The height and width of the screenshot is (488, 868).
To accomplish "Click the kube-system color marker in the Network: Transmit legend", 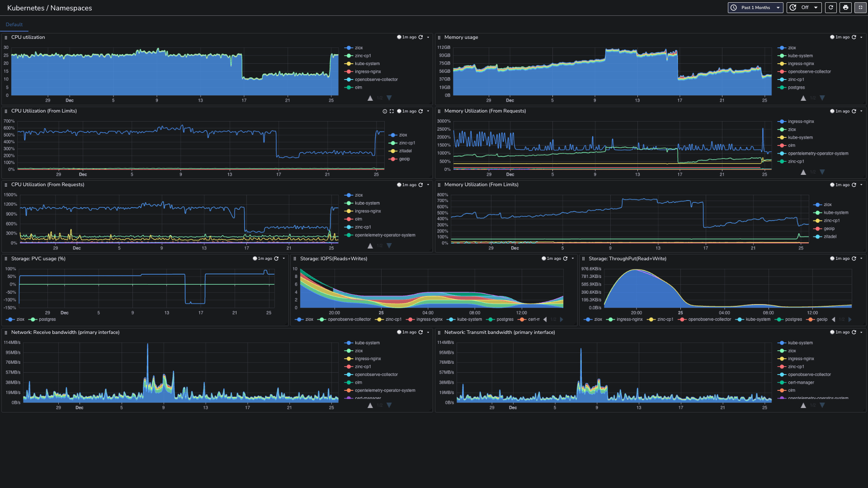I will [782, 343].
